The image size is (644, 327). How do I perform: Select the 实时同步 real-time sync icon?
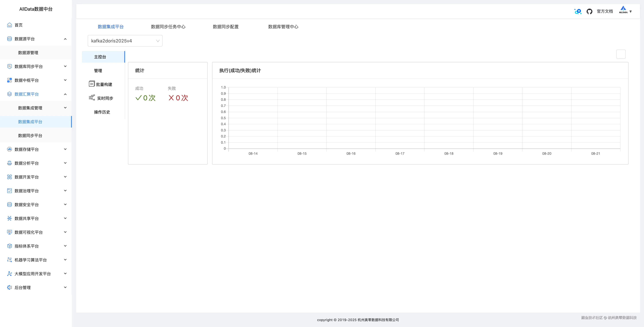coord(91,98)
